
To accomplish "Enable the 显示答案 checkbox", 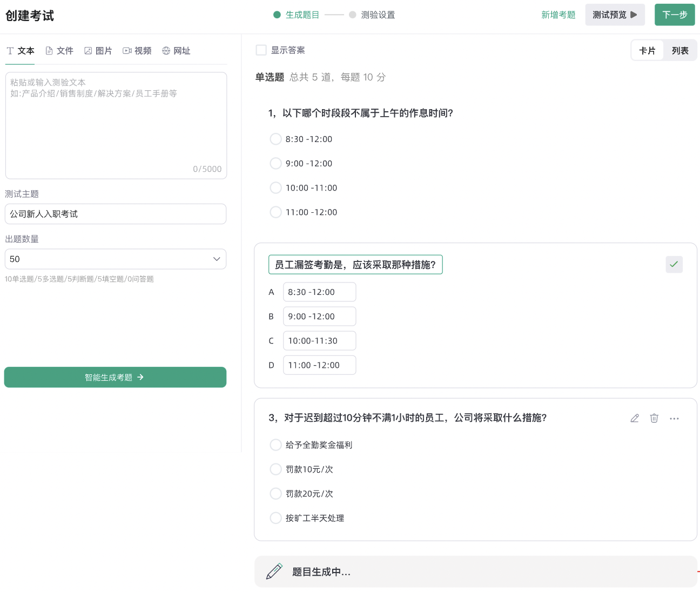I will pos(261,49).
